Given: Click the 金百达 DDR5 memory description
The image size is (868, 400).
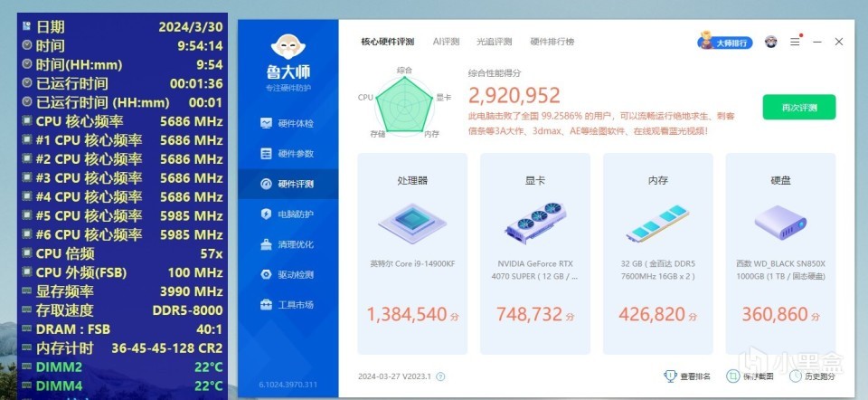Looking at the screenshot, I should 657,270.
